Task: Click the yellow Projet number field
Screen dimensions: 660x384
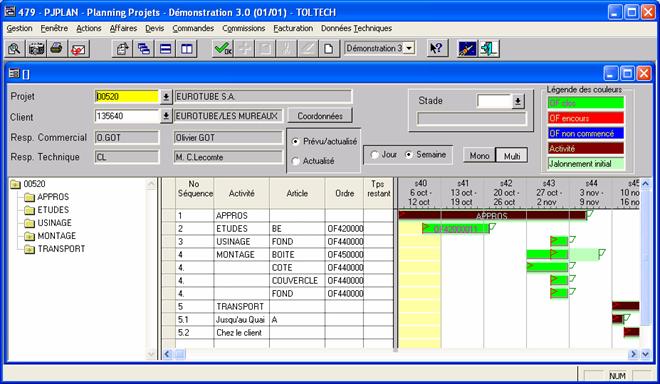Action: (127, 97)
